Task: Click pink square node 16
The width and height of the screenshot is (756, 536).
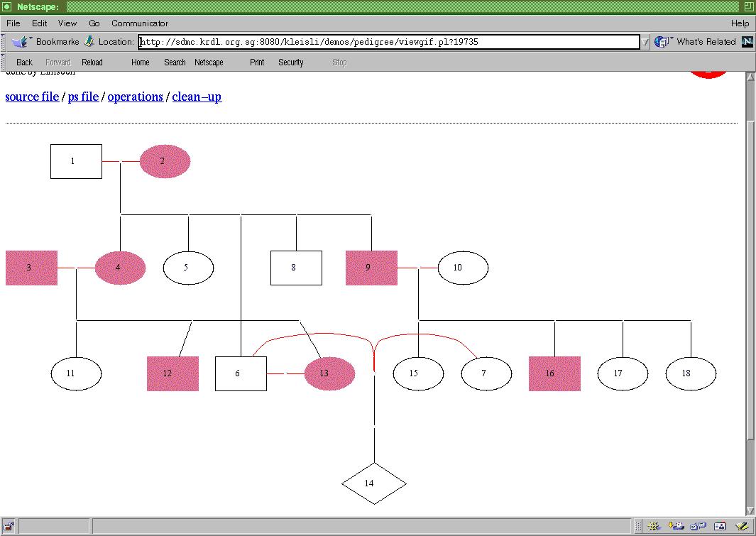Action: point(554,373)
